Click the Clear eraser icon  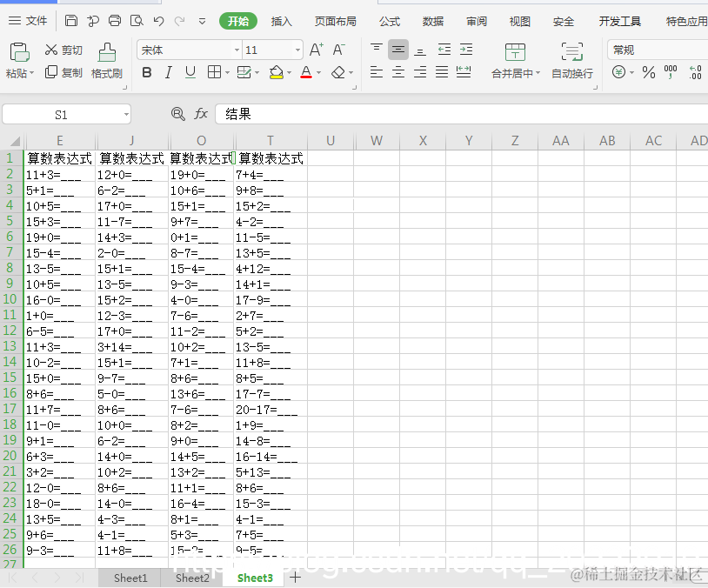(338, 72)
